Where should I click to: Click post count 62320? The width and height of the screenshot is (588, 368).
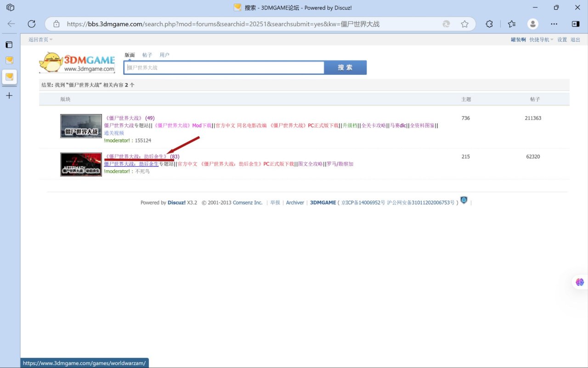pos(533,156)
